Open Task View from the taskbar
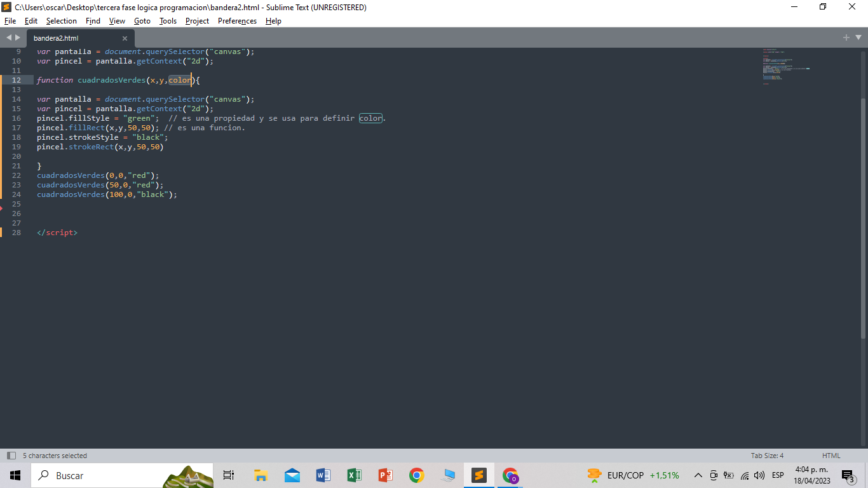Viewport: 868px width, 488px height. click(x=229, y=475)
